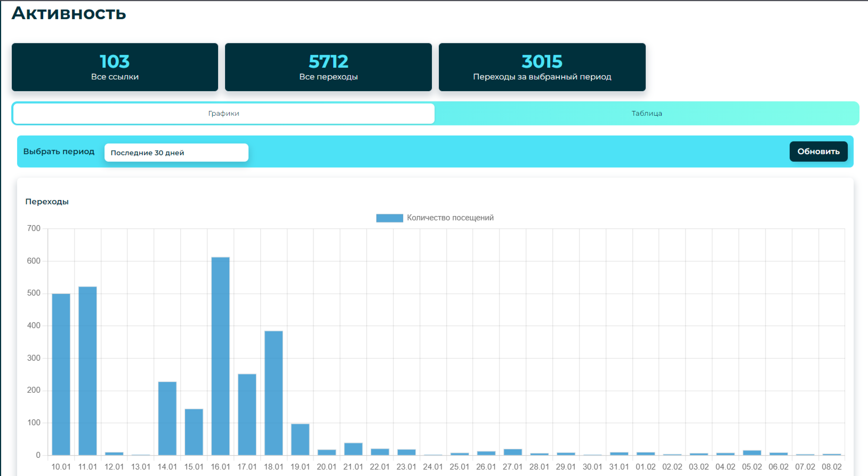Click the Обновить button

click(818, 152)
